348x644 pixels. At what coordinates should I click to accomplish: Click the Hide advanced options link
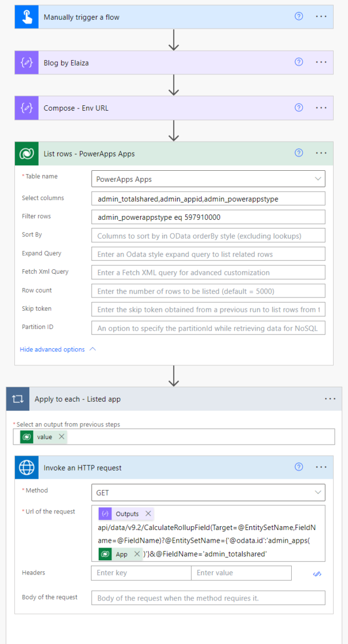click(53, 349)
